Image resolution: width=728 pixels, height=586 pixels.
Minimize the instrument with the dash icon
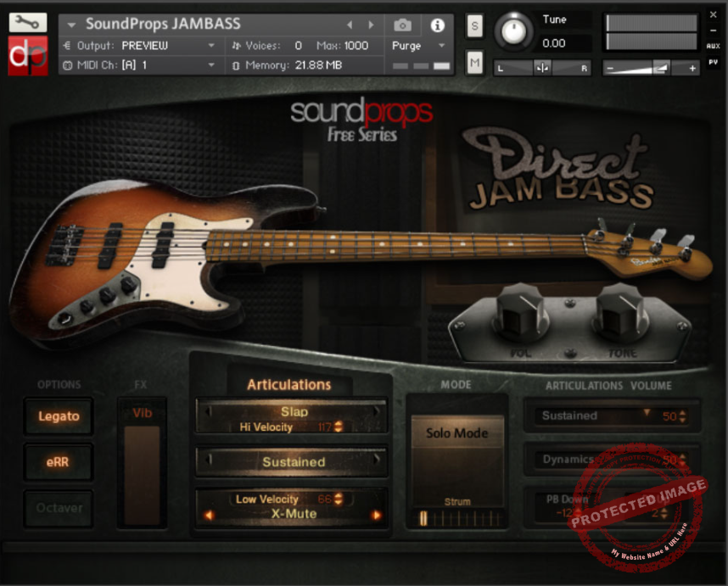pyautogui.click(x=713, y=31)
